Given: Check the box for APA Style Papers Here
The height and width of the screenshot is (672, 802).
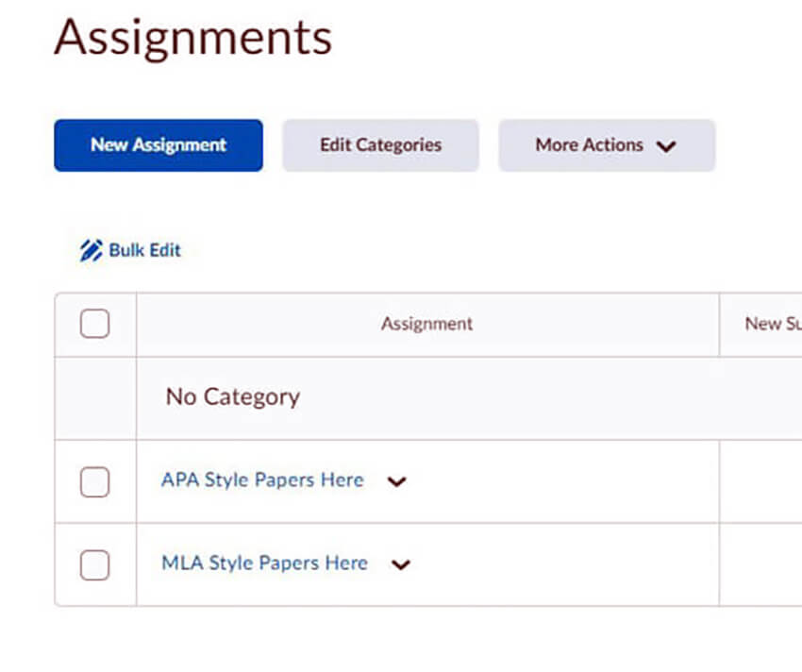Looking at the screenshot, I should 94,481.
